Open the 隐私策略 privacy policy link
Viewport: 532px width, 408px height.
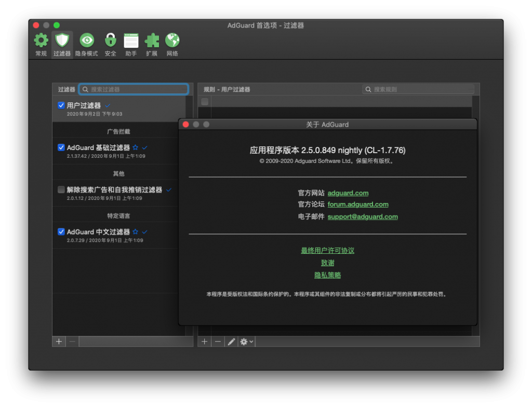pyautogui.click(x=327, y=275)
